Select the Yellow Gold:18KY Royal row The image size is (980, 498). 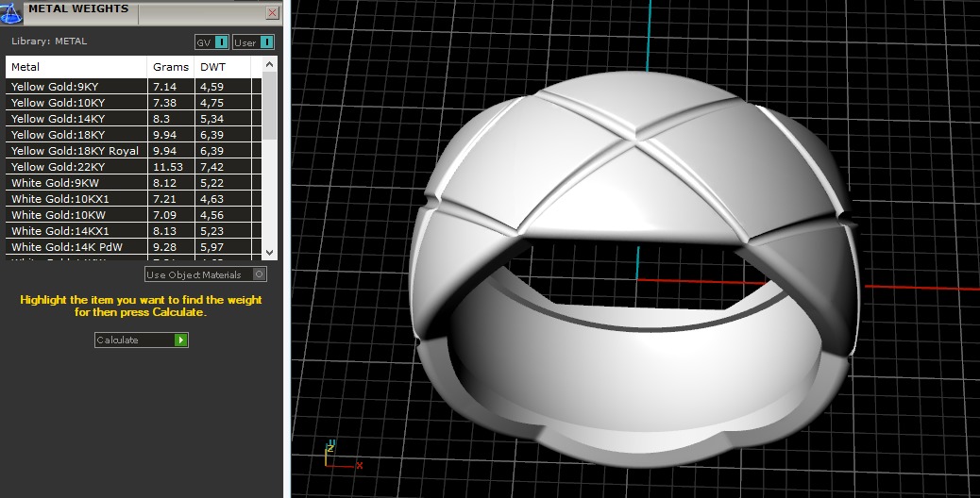coord(134,151)
